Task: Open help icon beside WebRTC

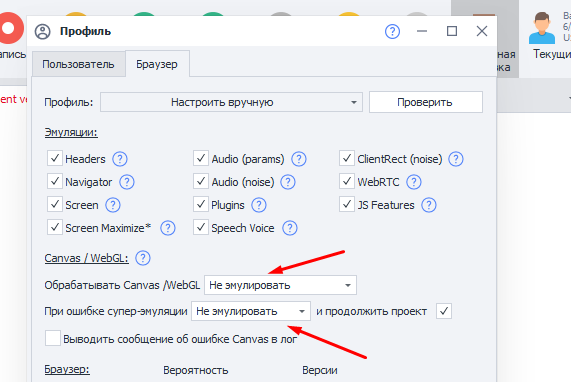Action: tap(414, 182)
